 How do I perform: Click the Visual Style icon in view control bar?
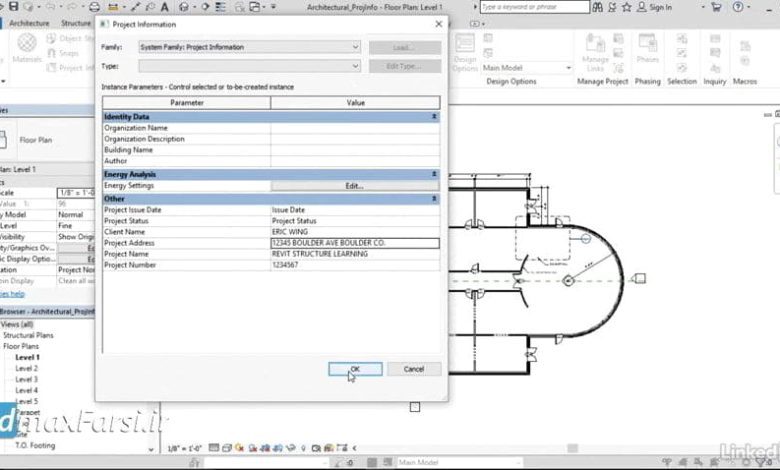coord(227,448)
